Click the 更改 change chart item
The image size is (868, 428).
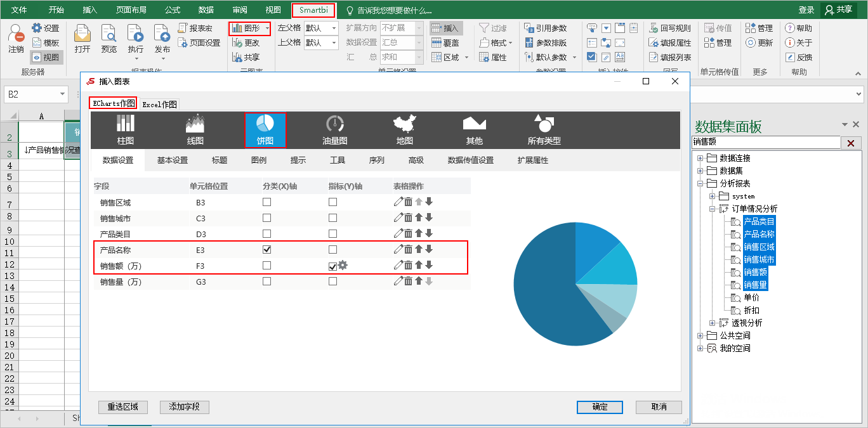246,42
